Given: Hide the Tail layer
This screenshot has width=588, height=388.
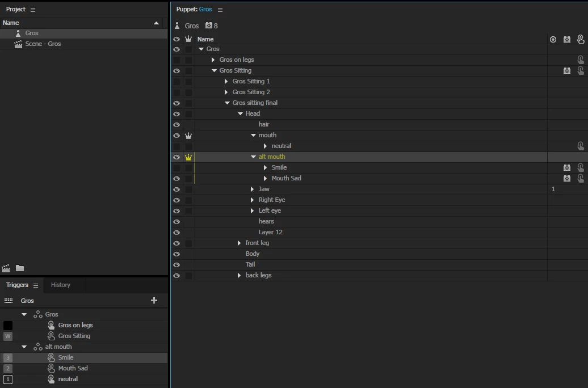Looking at the screenshot, I should coord(177,265).
